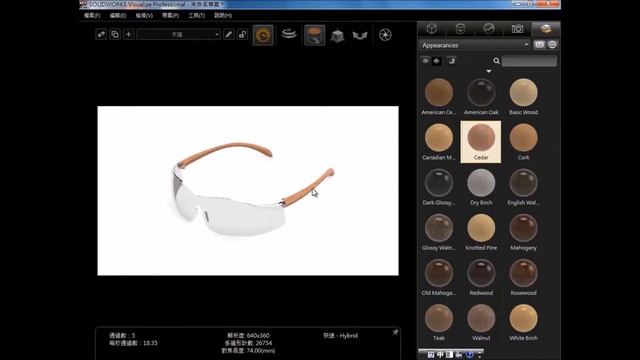Open the Cameras tab
Viewport: 640px width, 360px height.
tap(517, 29)
